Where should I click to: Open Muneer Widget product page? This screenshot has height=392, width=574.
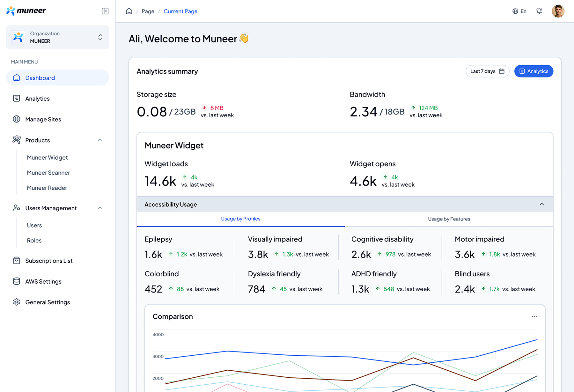pyautogui.click(x=47, y=157)
